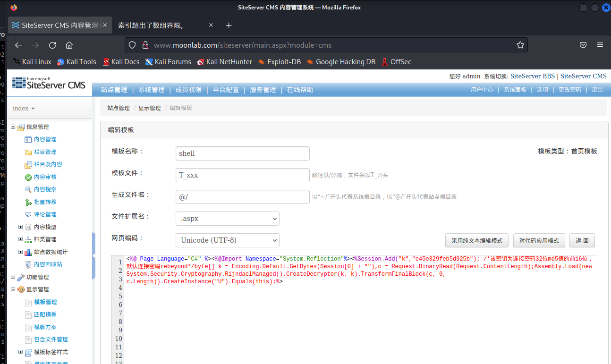The height and width of the screenshot is (364, 611).
Task: Click the 系统面板 link
Action: (515, 90)
